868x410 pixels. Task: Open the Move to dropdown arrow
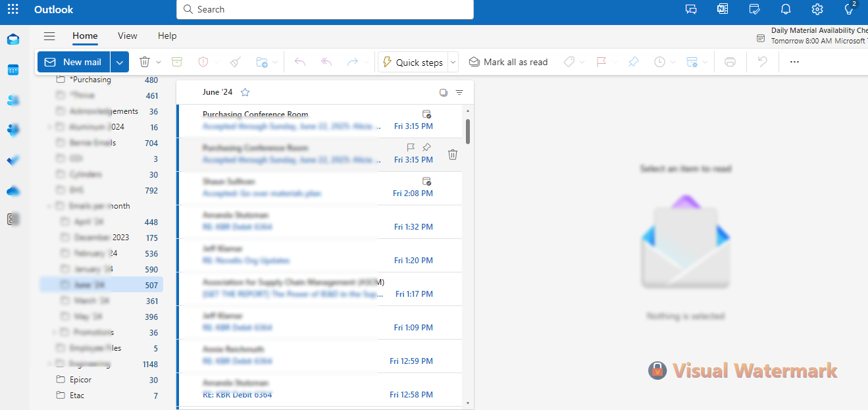275,63
